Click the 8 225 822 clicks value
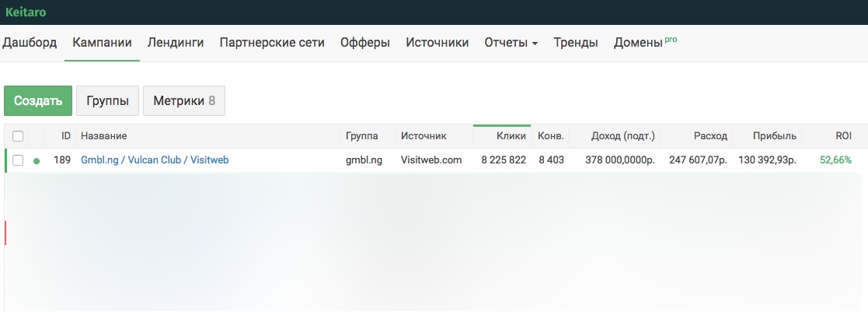This screenshot has width=868, height=312. [504, 160]
